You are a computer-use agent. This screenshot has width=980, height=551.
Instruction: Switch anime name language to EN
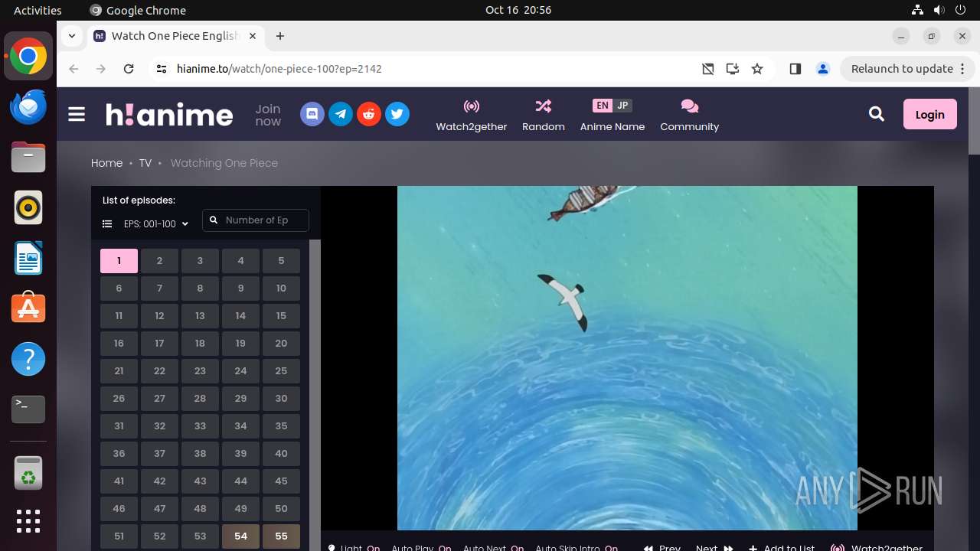[603, 106]
